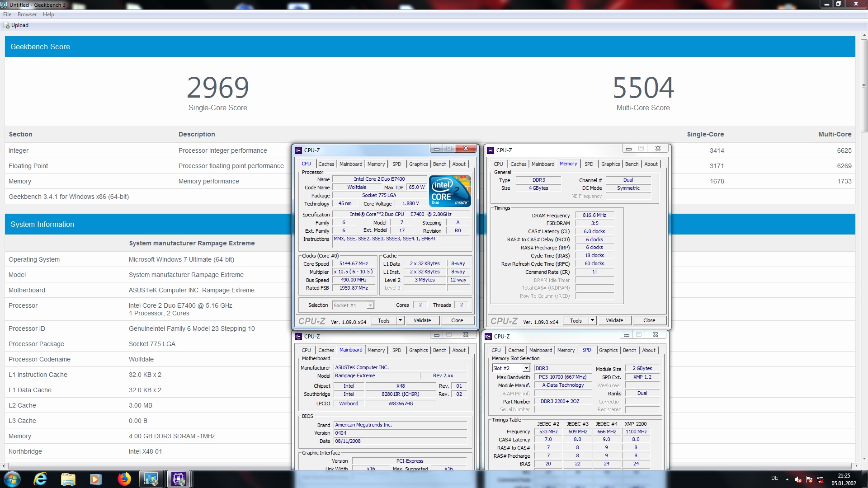Switch to Geekbench taskbar icon
Viewport: 868px width, 488px height.
[x=151, y=479]
